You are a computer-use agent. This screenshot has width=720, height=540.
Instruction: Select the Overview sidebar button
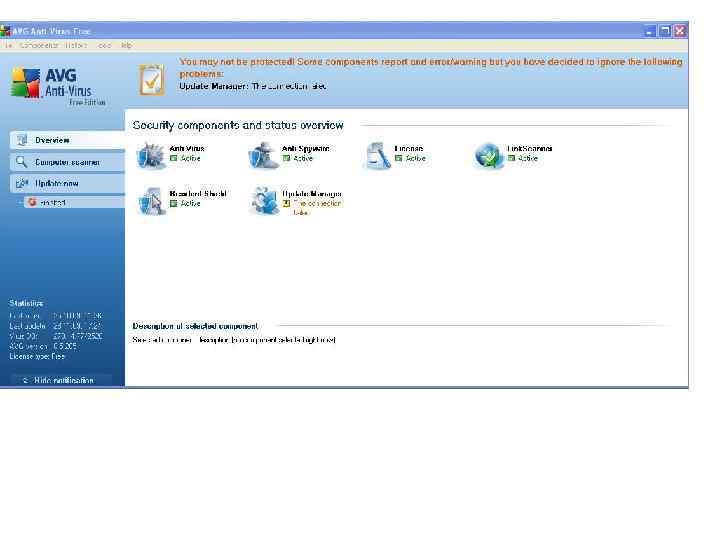coord(68,140)
